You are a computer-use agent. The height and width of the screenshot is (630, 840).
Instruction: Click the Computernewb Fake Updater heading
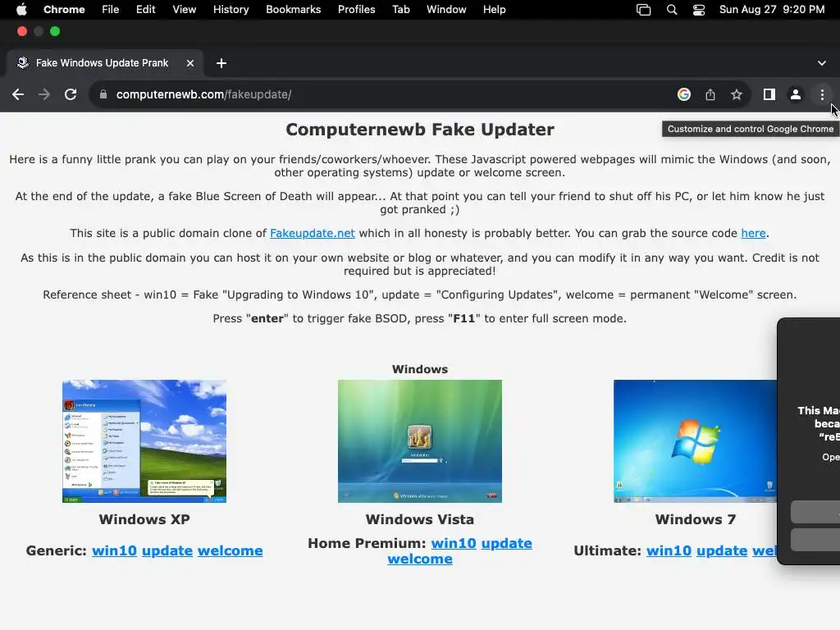pyautogui.click(x=420, y=130)
